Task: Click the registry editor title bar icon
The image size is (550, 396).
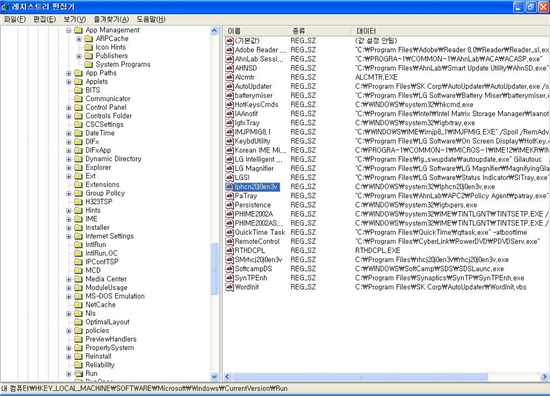Action: pos(5,7)
